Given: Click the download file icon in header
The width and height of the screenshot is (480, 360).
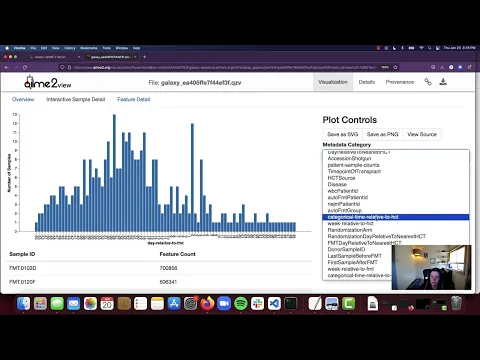Looking at the screenshot, I should tap(443, 82).
